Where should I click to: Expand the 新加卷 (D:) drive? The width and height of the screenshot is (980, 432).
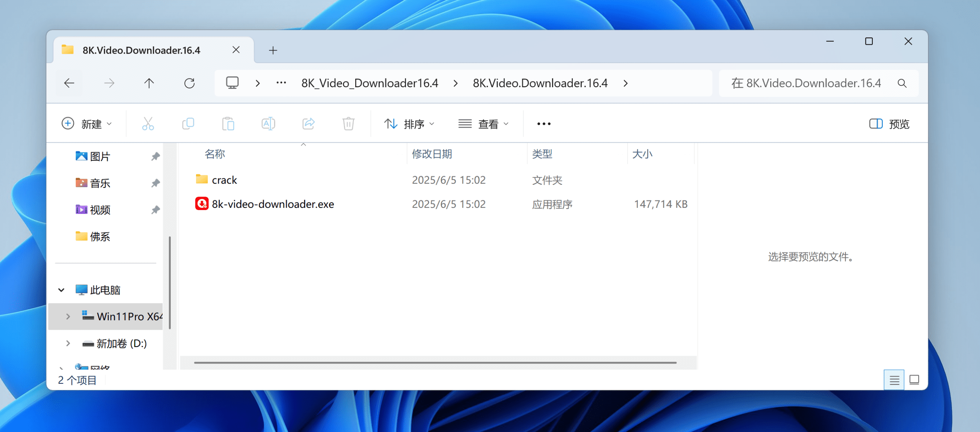pyautogui.click(x=68, y=343)
